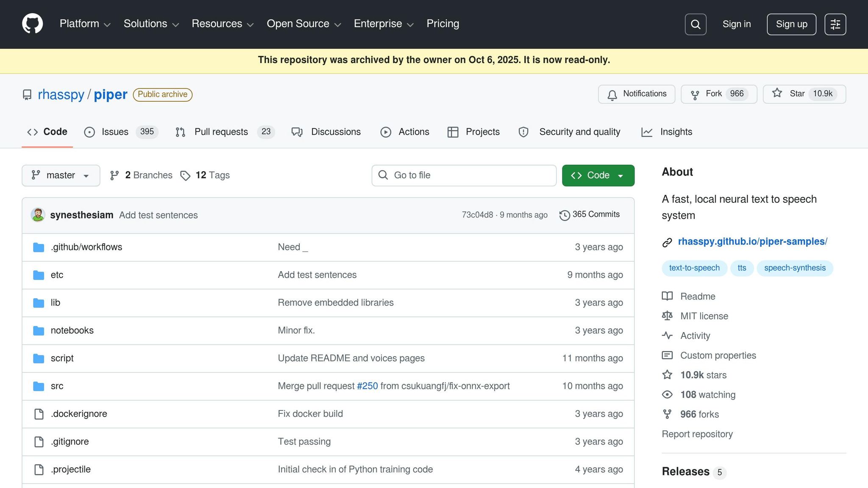
Task: Click the Fork icon button
Action: click(x=695, y=94)
